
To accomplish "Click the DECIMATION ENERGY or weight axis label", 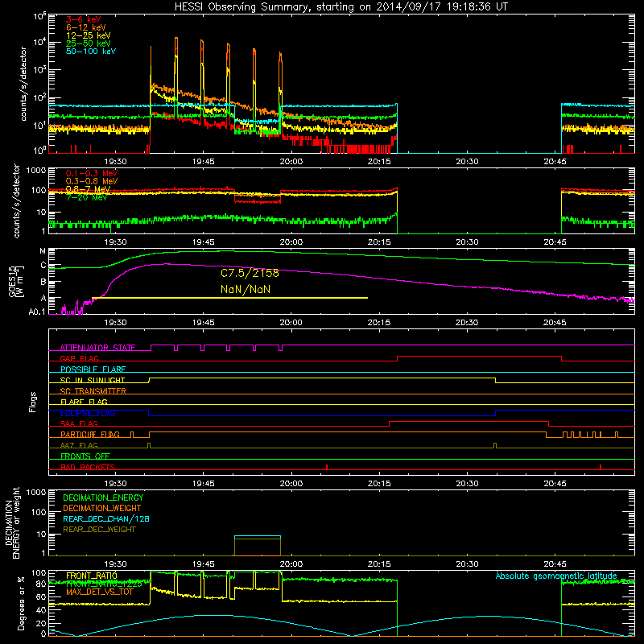I will pyautogui.click(x=13, y=522).
